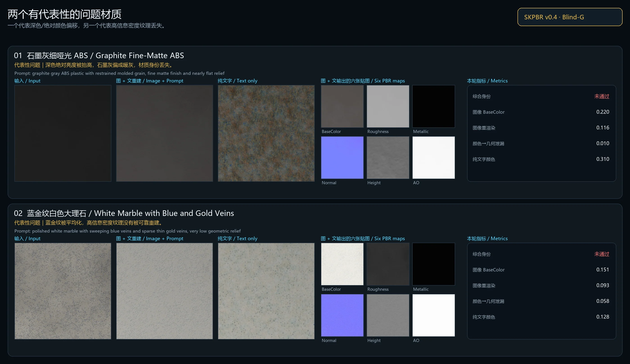Open the White Marble Image + Prompt reconstruction
This screenshot has width=630, height=364.
coord(164,291)
